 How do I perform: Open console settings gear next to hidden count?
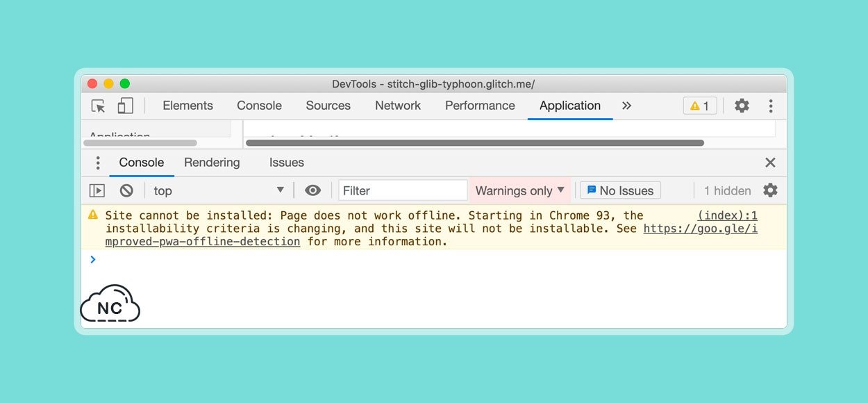(x=770, y=190)
